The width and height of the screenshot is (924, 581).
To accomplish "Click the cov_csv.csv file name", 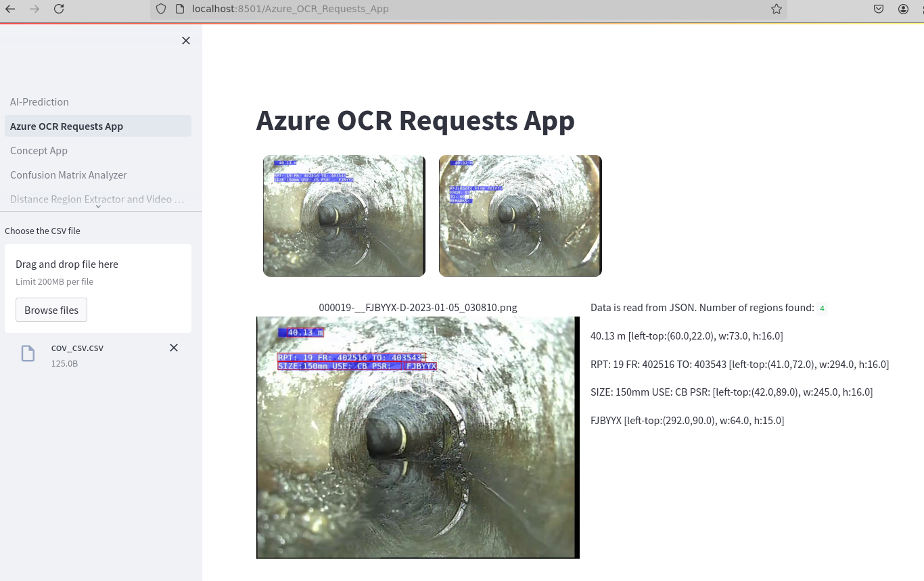I will [77, 348].
